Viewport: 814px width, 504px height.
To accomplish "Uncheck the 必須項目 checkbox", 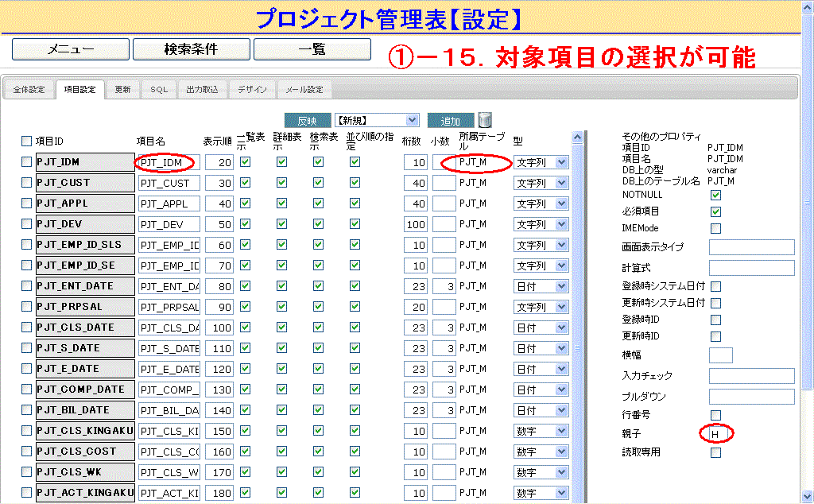I will (x=715, y=211).
